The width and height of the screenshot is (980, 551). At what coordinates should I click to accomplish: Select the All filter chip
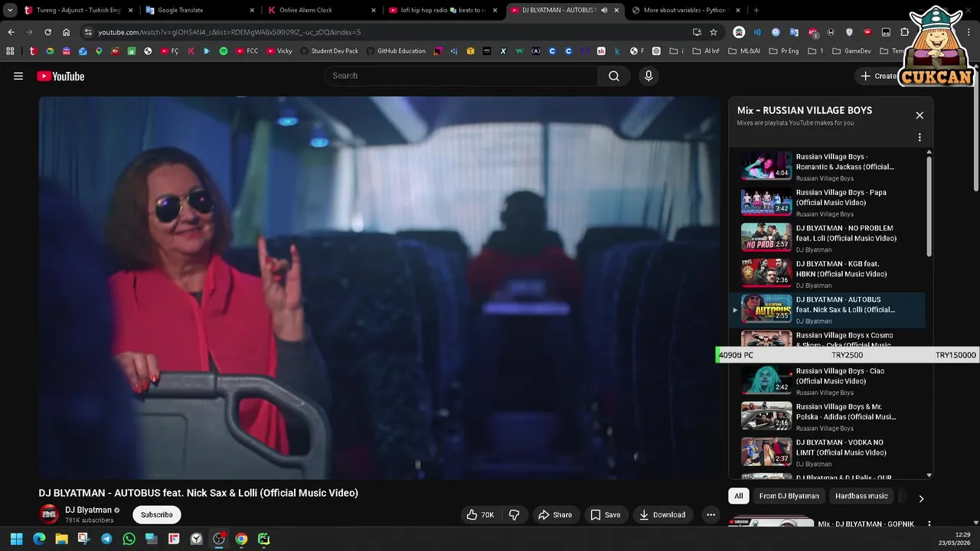coord(739,496)
